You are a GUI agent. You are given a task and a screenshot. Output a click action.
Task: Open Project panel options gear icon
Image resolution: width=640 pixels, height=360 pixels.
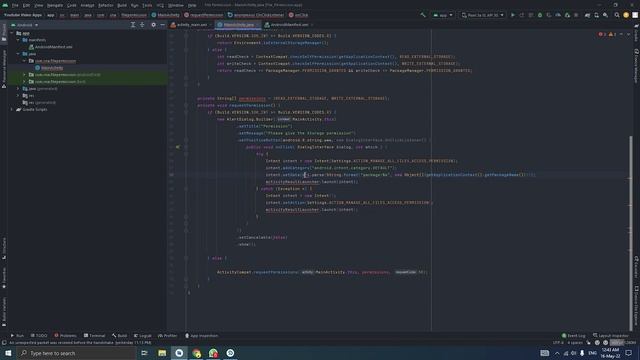point(153,25)
